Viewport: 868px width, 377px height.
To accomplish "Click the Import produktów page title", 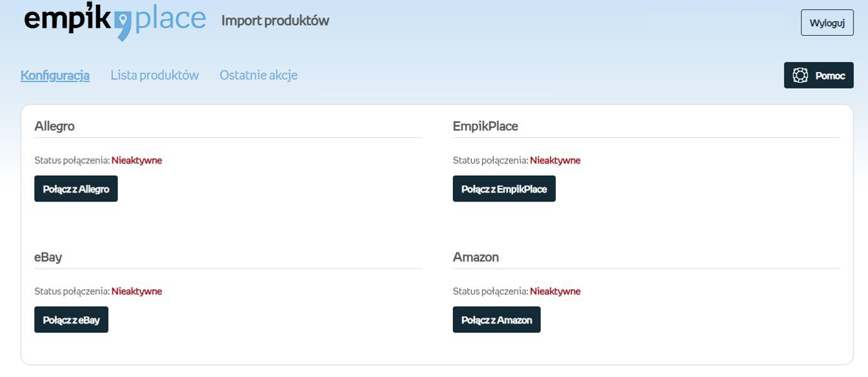I will (x=275, y=21).
